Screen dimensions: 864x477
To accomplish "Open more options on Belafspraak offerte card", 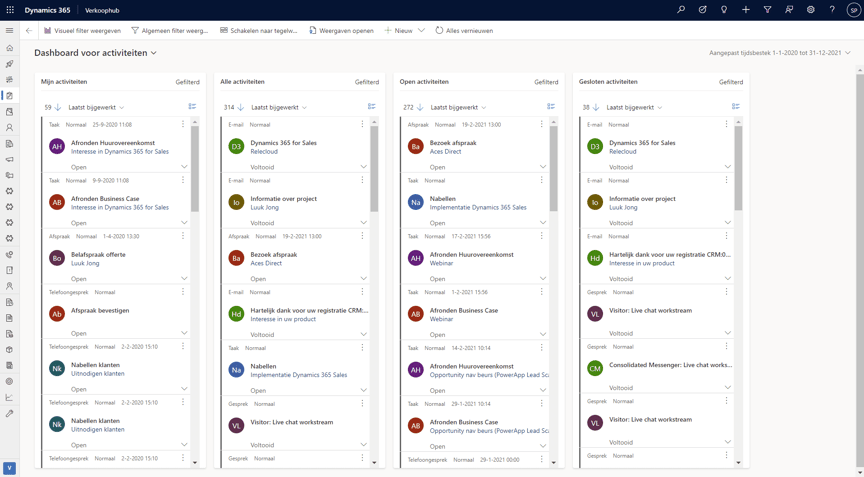I will coord(183,236).
